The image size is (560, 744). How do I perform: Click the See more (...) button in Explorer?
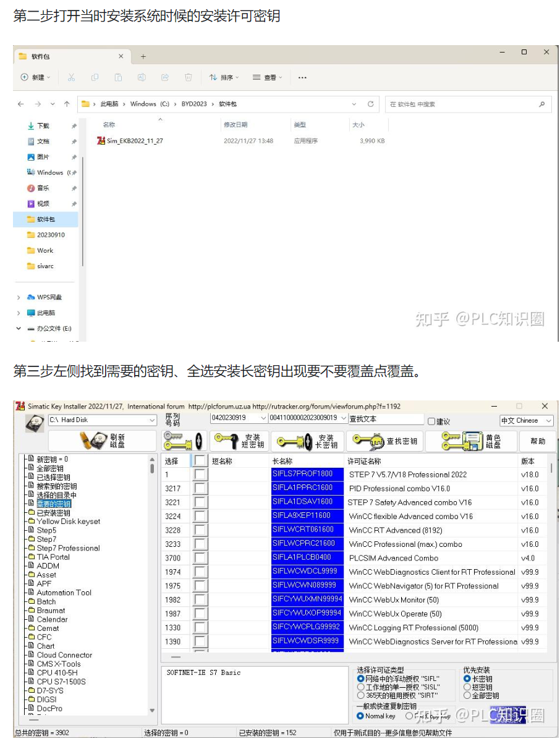click(302, 77)
